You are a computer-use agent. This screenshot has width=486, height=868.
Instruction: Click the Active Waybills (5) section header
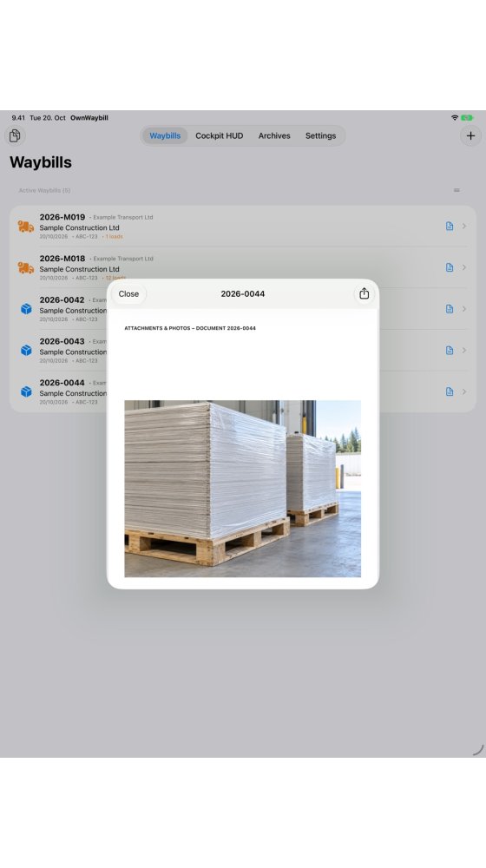[44, 190]
